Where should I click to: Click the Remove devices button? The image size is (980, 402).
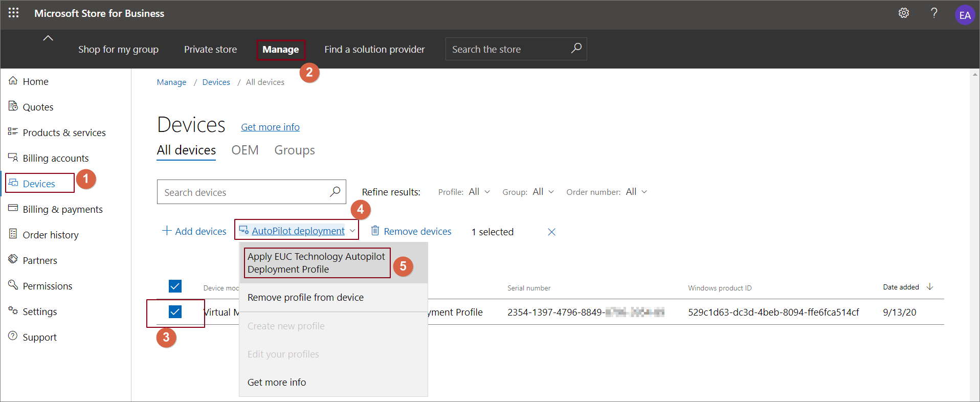[x=411, y=231]
